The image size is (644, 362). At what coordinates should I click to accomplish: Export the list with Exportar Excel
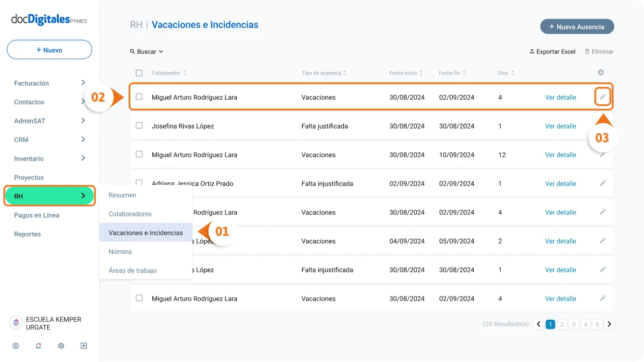[x=552, y=51]
